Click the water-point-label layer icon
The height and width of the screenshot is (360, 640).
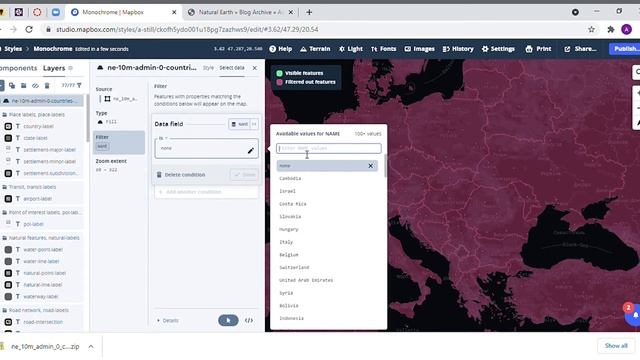pyautogui.click(x=8, y=249)
